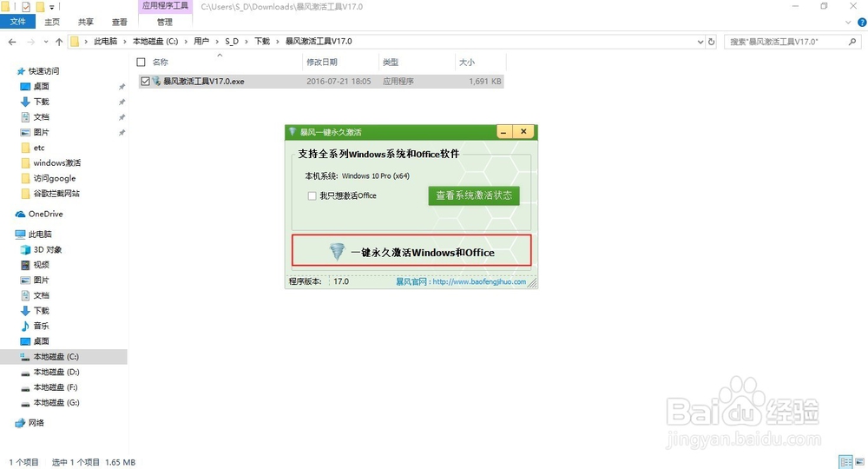Viewport: 868px width, 469px height.
Task: Click 用户 in the address breadcrumb
Action: [x=201, y=42]
